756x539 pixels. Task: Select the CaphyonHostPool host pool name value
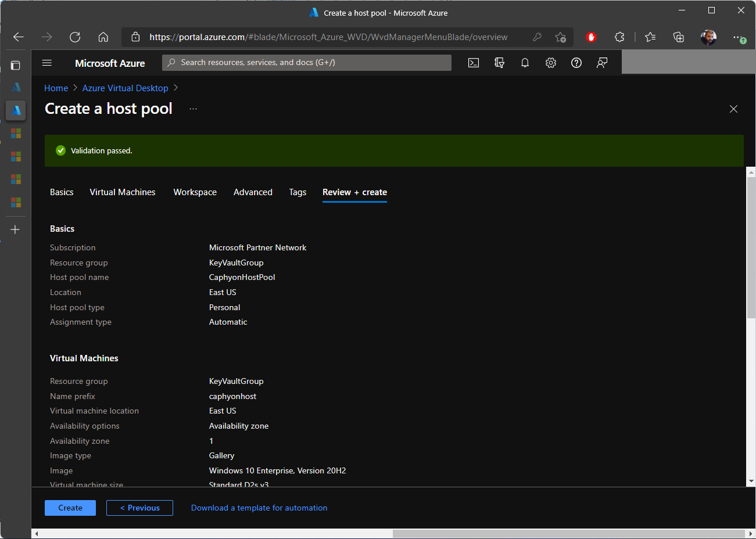[242, 278]
